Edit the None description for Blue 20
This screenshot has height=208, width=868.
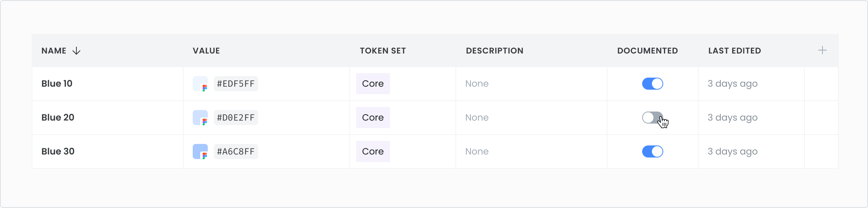(477, 118)
